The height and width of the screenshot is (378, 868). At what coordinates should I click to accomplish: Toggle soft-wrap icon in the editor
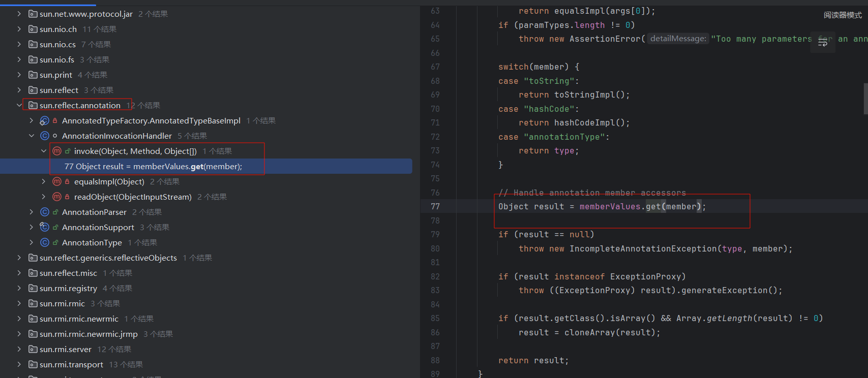click(822, 43)
